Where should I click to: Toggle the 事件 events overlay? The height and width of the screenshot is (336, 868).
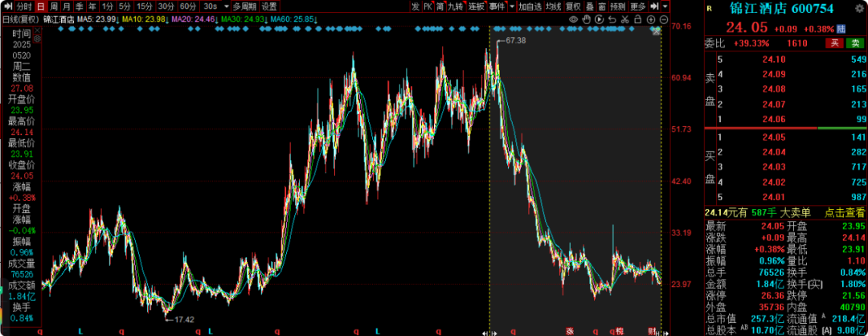point(497,6)
